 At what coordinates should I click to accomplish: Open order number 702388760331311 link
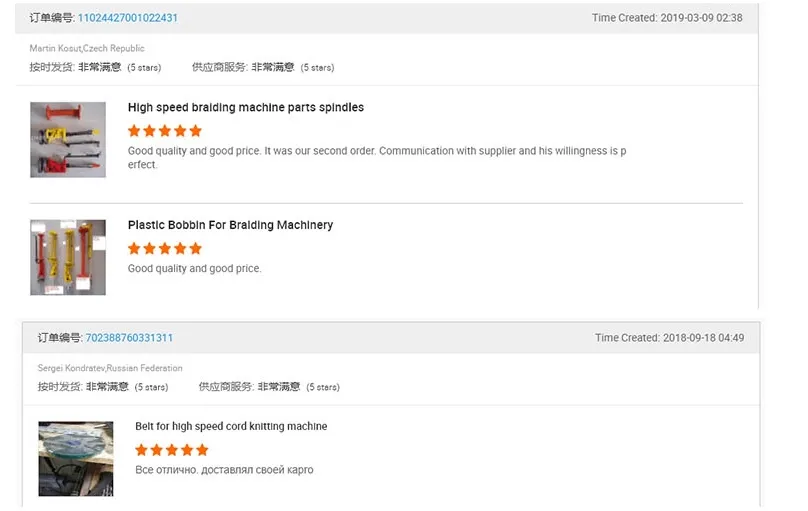(129, 338)
